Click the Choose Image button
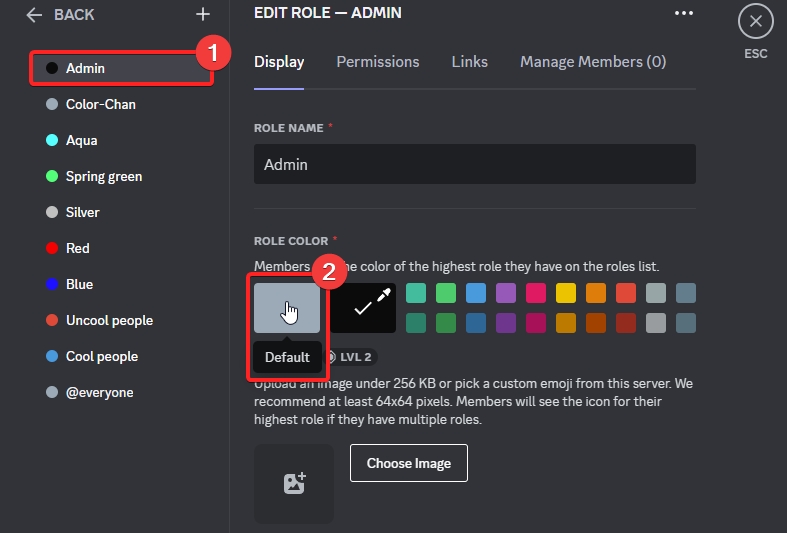This screenshot has height=533, width=787. tap(409, 463)
